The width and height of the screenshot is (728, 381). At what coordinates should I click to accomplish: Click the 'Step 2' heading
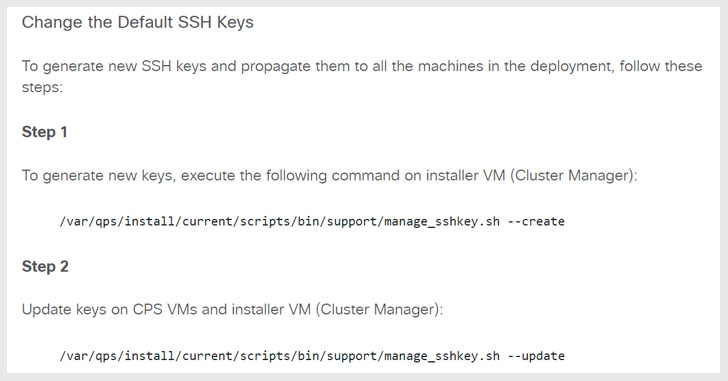coord(45,266)
